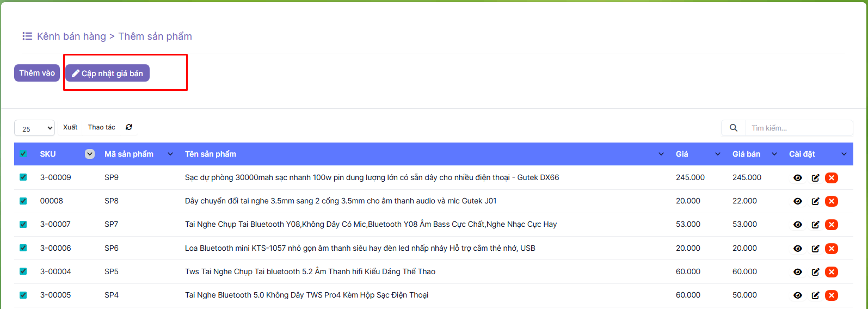Focus the Tìm kiếm search field

798,128
